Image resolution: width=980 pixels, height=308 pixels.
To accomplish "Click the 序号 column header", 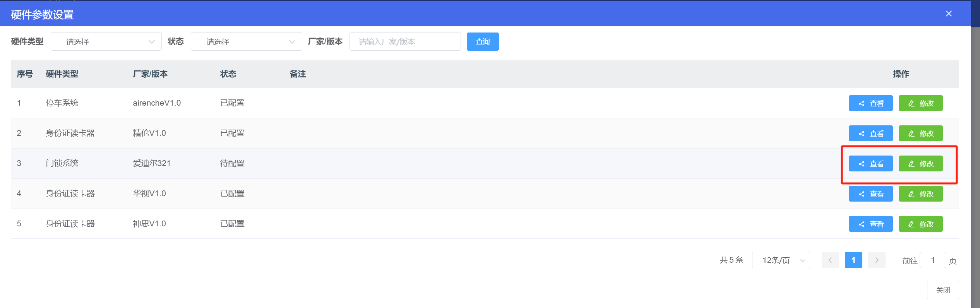I will pyautogui.click(x=25, y=74).
